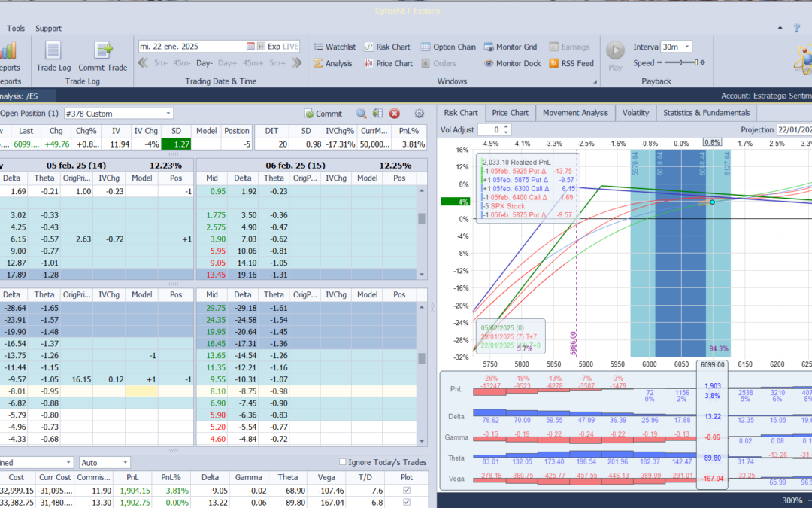
Task: Click the Vol Adjust value field
Action: point(490,129)
